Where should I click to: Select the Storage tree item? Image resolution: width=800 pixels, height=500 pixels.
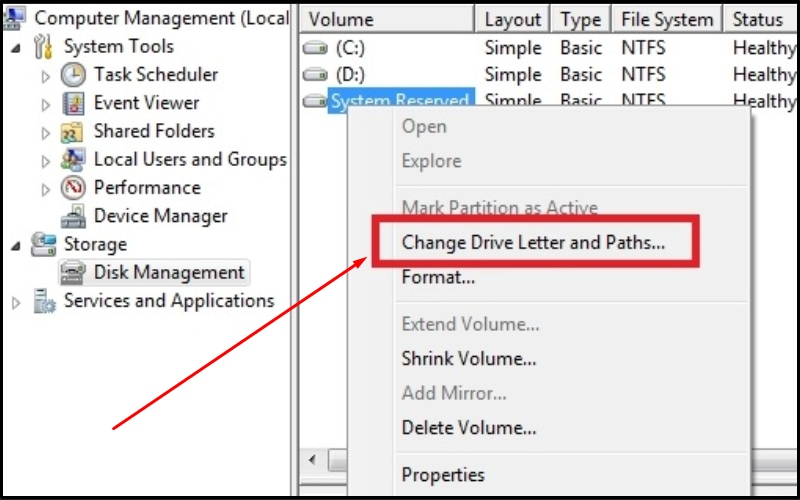(95, 244)
